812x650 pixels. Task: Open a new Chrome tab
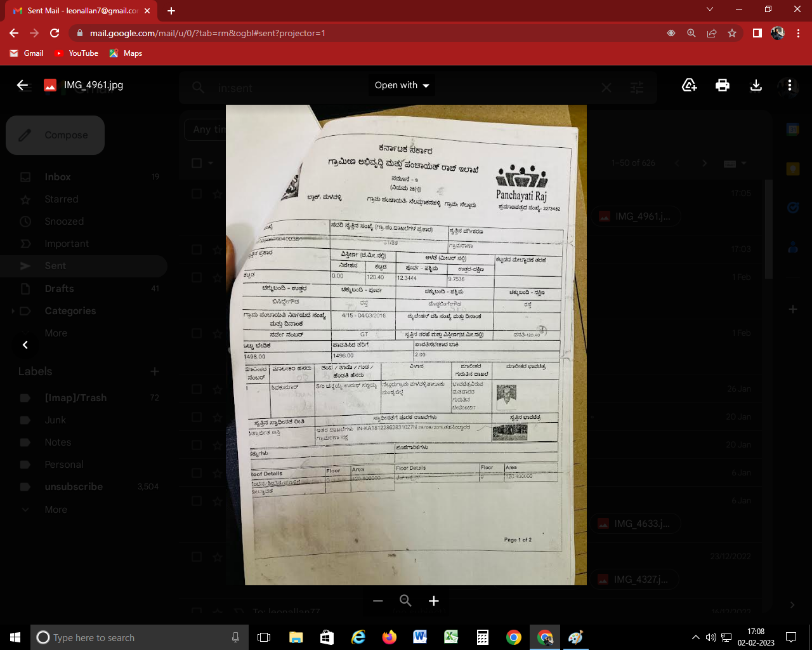click(171, 10)
